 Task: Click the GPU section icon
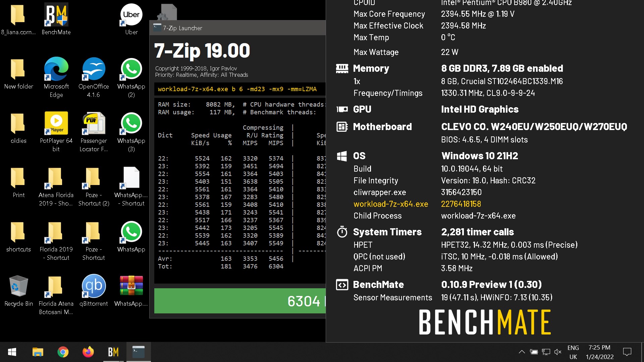click(342, 109)
